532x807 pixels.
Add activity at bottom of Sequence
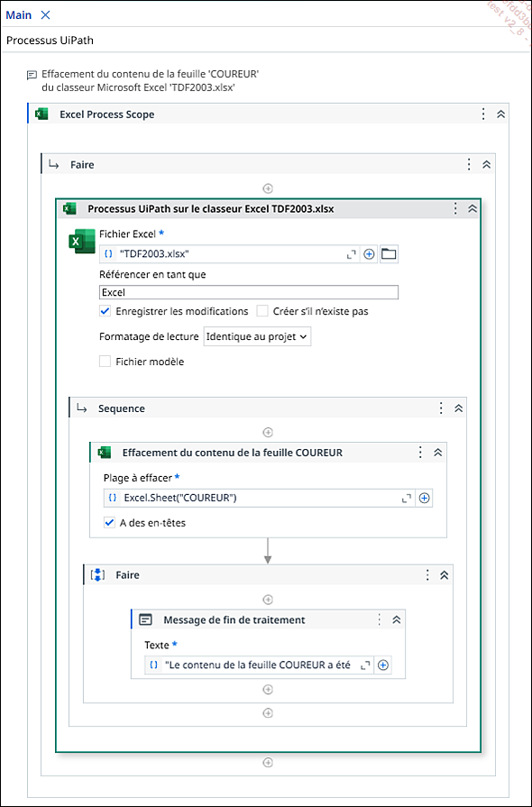(x=268, y=713)
